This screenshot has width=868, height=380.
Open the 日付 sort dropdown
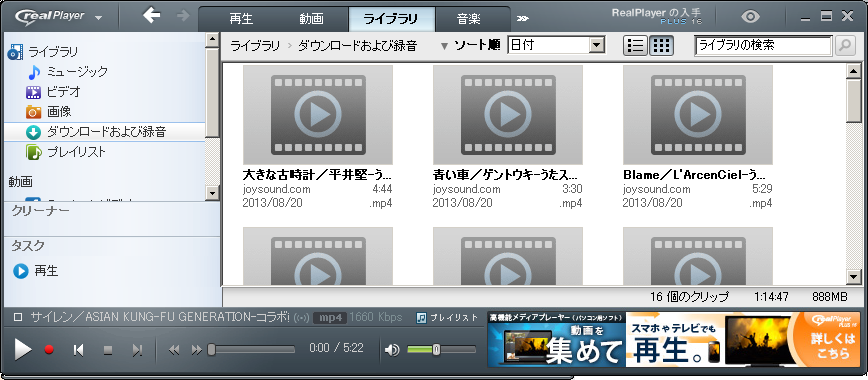(556, 45)
